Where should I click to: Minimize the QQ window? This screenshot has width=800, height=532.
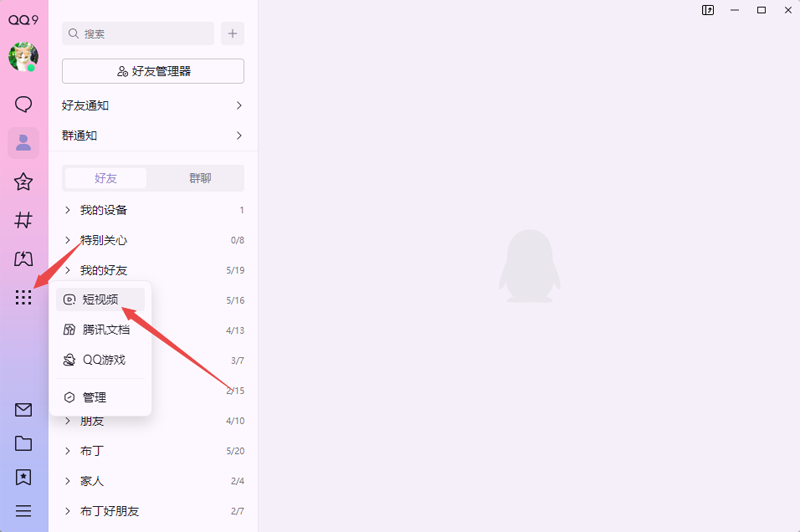[735, 10]
